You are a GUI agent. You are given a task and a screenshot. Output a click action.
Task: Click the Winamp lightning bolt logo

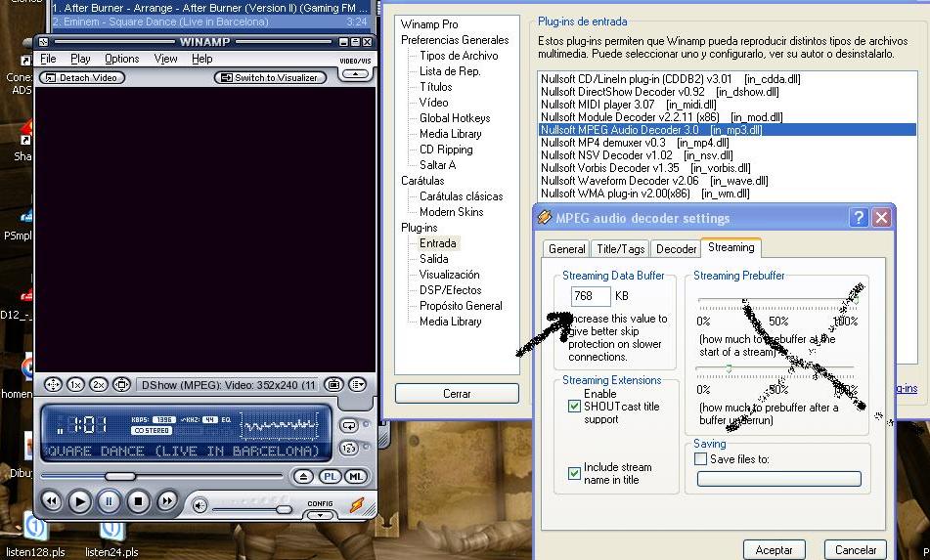(357, 505)
